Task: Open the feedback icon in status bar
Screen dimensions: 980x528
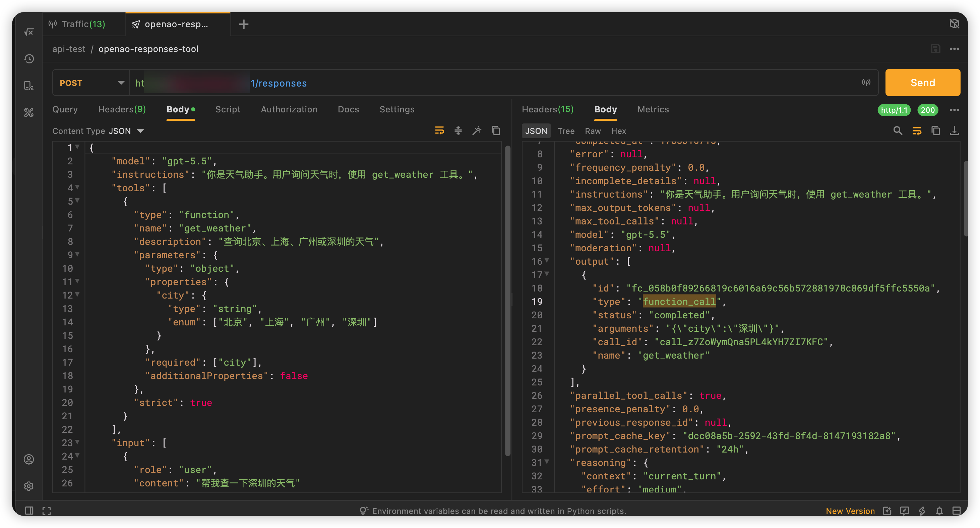Action: 904,511
